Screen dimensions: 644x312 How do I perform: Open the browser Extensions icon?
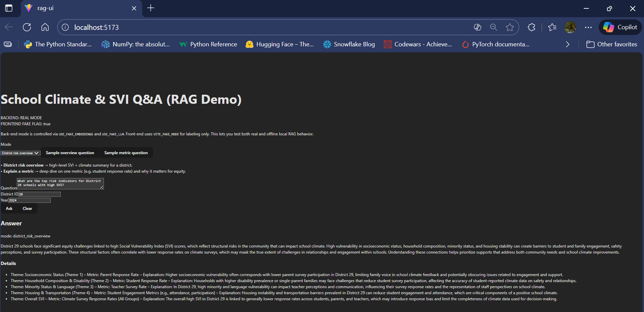point(531,27)
